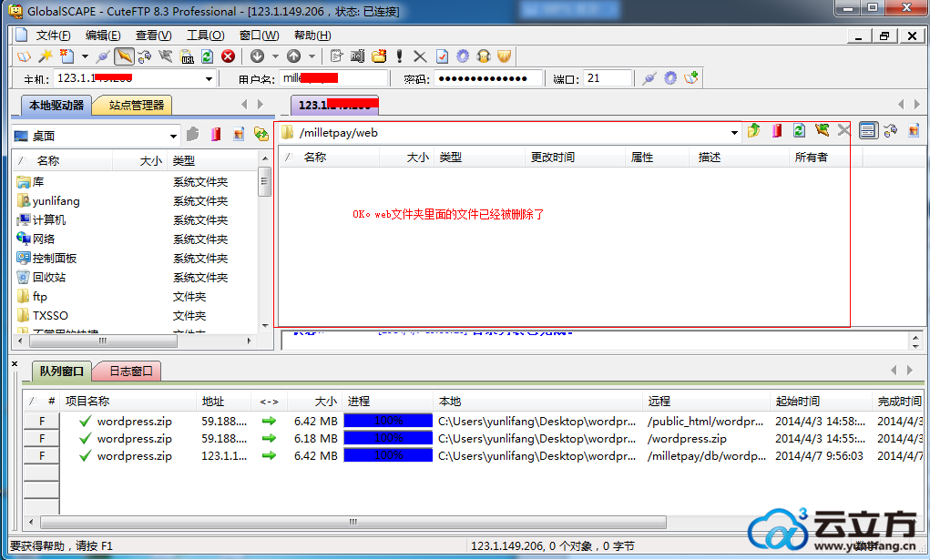This screenshot has height=560, width=930.
Task: Click the headphones support icon
Action: [484, 56]
